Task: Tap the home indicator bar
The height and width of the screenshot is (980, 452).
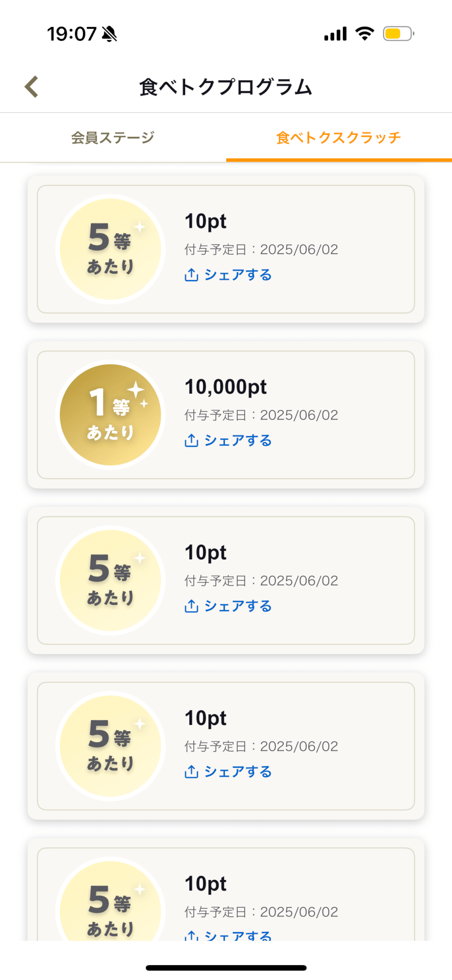Action: click(226, 968)
